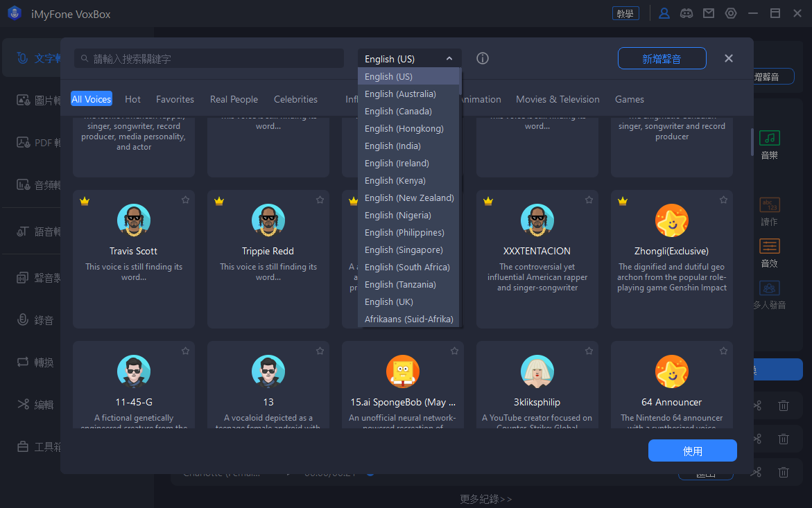Open the 編輯 edit sidebar item
Screen dimensions: 812x508
tap(35, 405)
